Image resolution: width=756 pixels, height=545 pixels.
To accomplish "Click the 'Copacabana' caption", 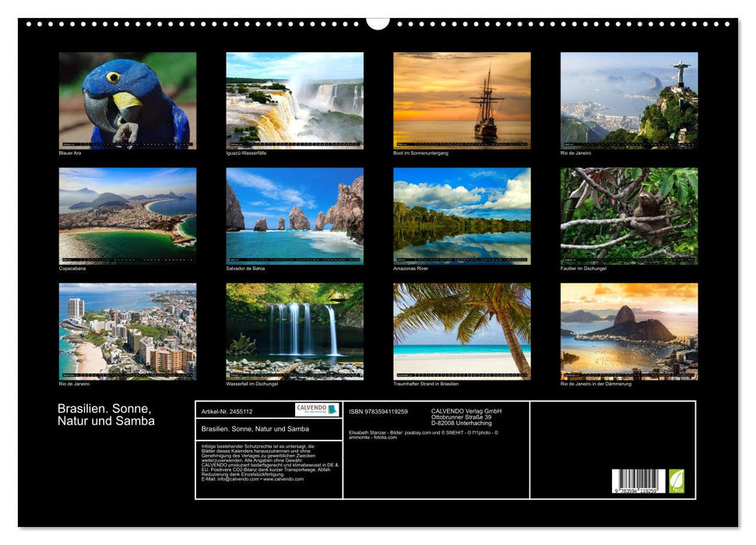I will [72, 268].
